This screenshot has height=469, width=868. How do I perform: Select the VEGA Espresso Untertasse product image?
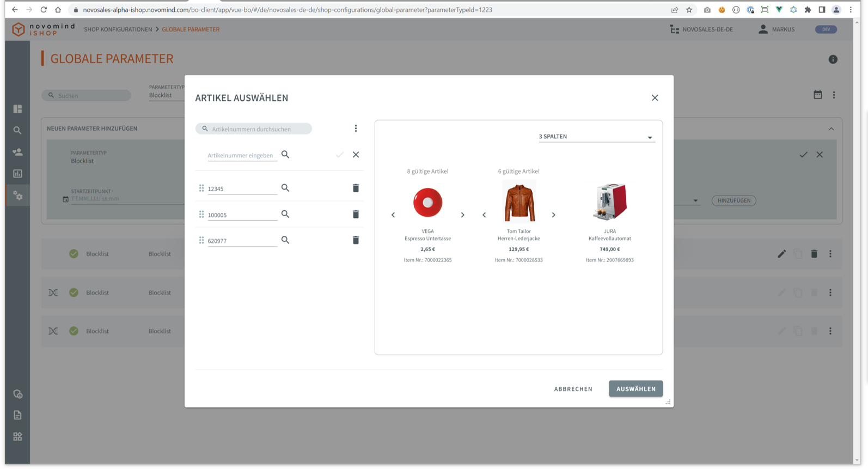(x=428, y=202)
